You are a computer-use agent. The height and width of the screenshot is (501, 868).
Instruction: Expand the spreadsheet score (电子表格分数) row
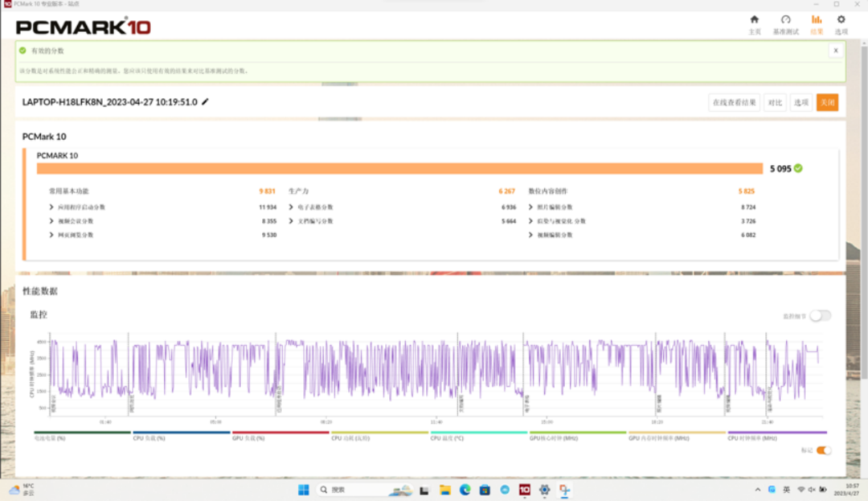(x=314, y=207)
